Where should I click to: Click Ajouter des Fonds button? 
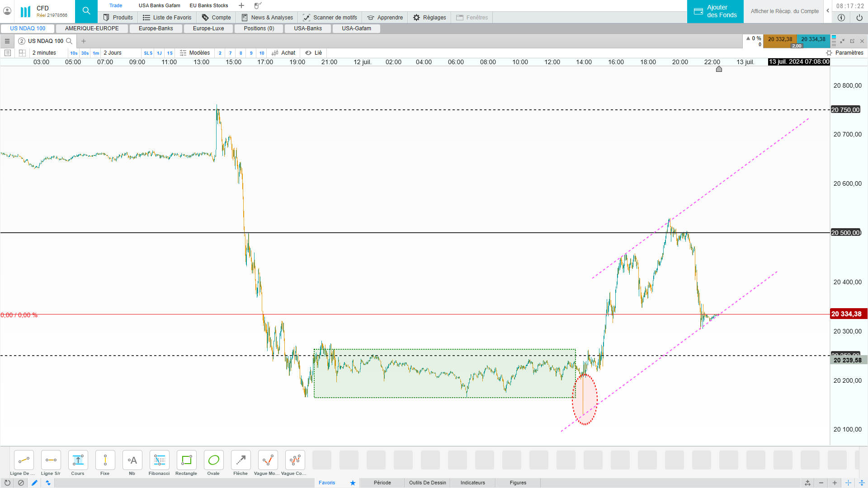(715, 11)
